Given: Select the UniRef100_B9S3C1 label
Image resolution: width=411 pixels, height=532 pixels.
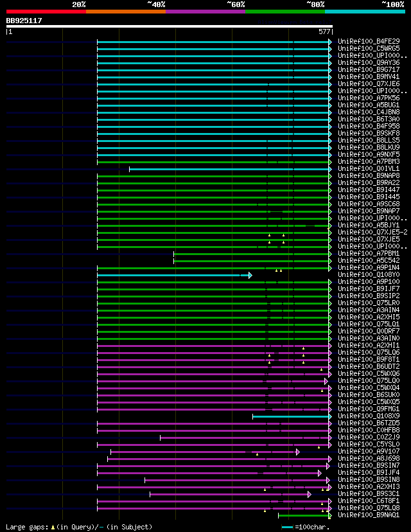Looking at the screenshot, I should pos(369,494).
